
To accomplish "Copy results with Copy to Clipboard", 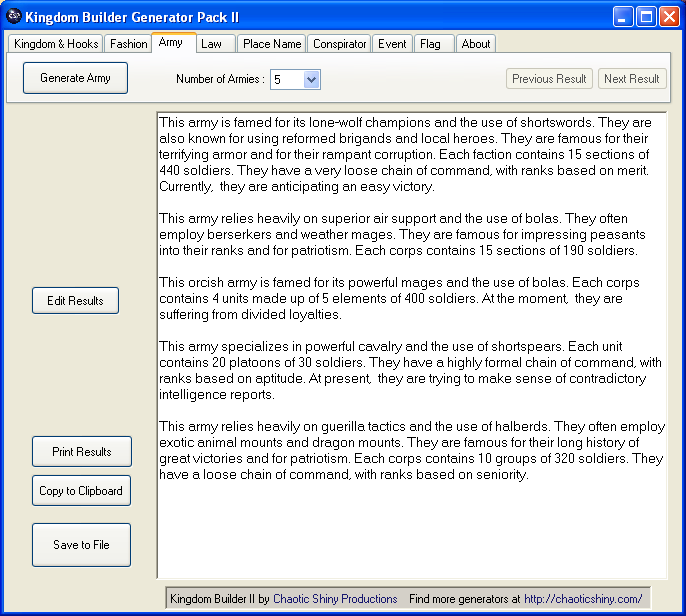I will 81,490.
